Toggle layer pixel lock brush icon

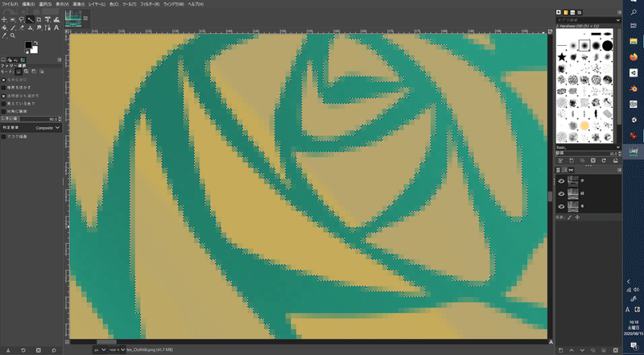coord(569,217)
